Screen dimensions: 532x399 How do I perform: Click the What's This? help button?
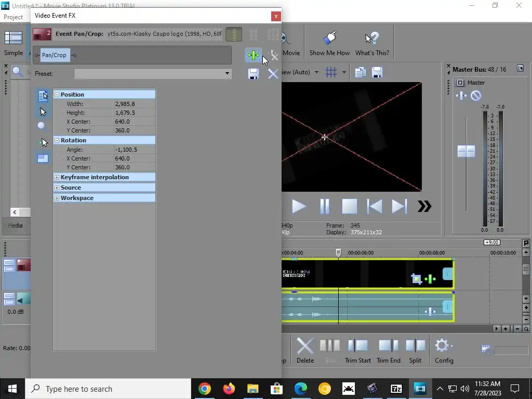[x=372, y=44]
